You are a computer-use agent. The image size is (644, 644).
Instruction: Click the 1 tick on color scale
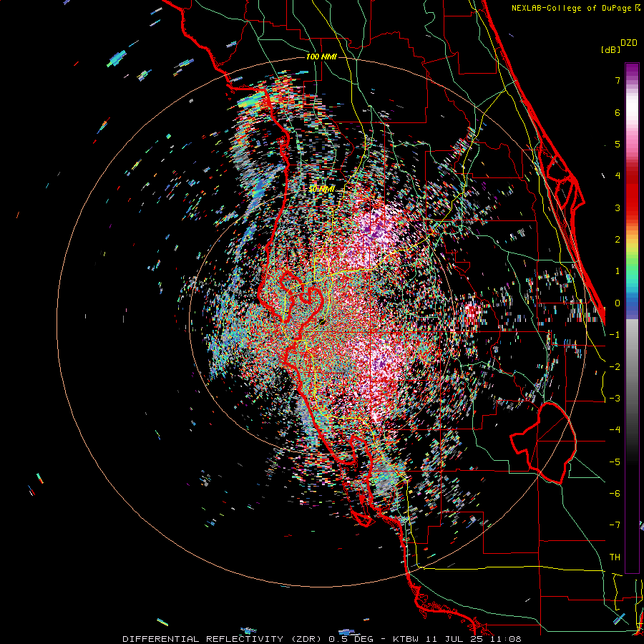(618, 271)
